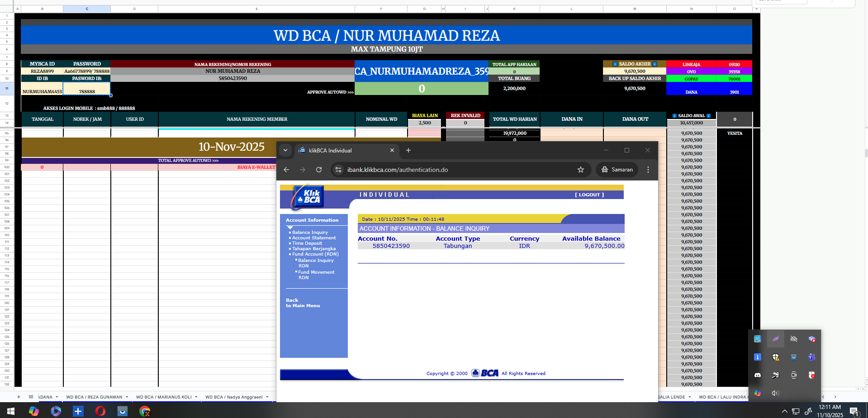Screen dimensions: 868x418
Task: Open the clock and calendar flyout
Action: [x=830, y=411]
